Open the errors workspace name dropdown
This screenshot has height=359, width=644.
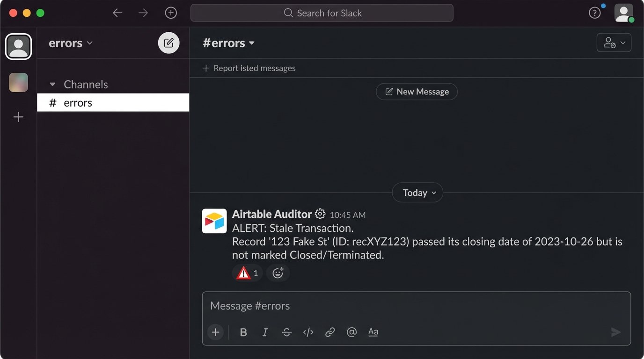pyautogui.click(x=71, y=43)
